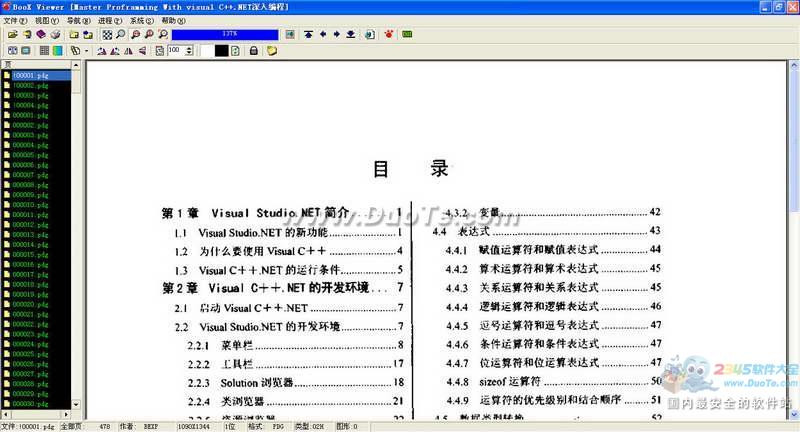The height and width of the screenshot is (432, 800).
Task: Click file list scroll down arrow
Action: (x=76, y=404)
